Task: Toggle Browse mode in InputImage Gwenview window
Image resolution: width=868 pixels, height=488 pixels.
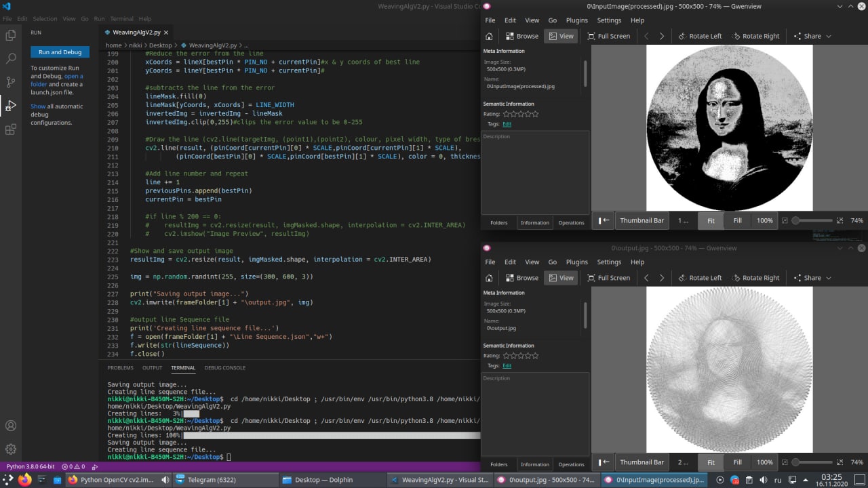Action: pyautogui.click(x=521, y=36)
